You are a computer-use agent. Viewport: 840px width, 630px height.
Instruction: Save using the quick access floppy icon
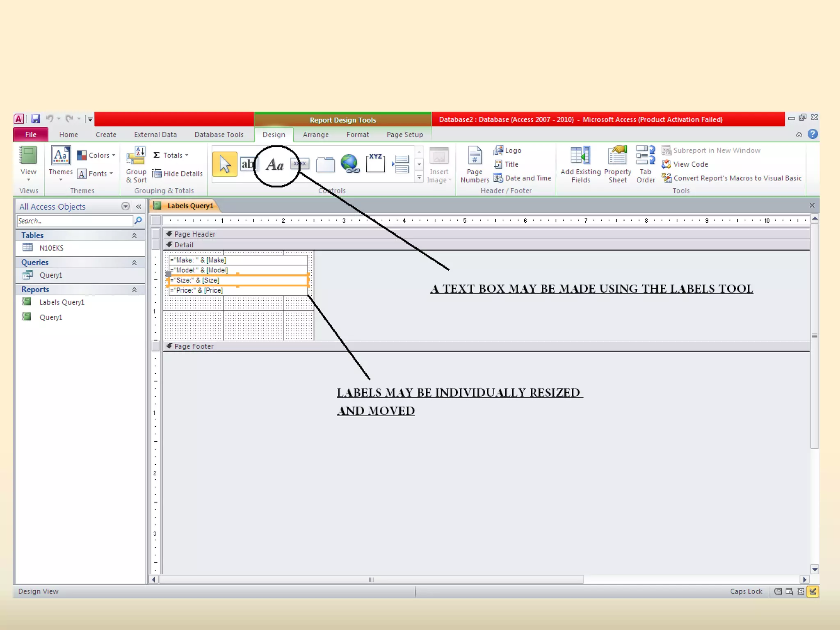click(36, 119)
